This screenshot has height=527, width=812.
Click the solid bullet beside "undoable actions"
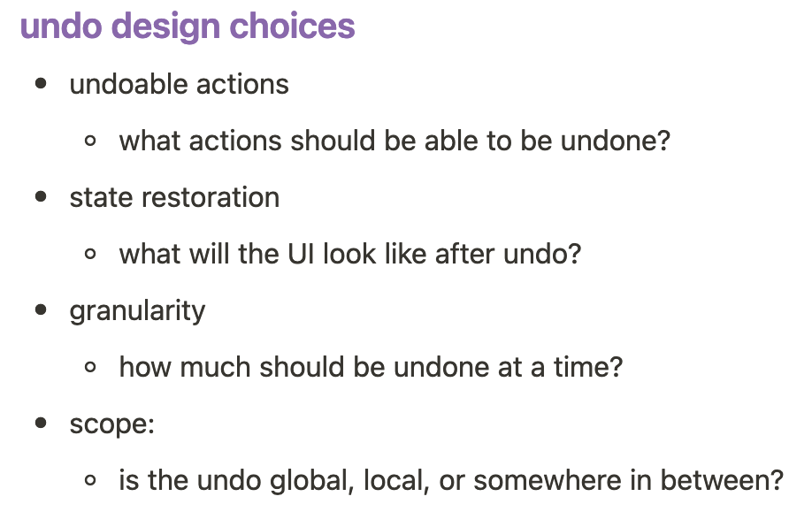coord(41,84)
